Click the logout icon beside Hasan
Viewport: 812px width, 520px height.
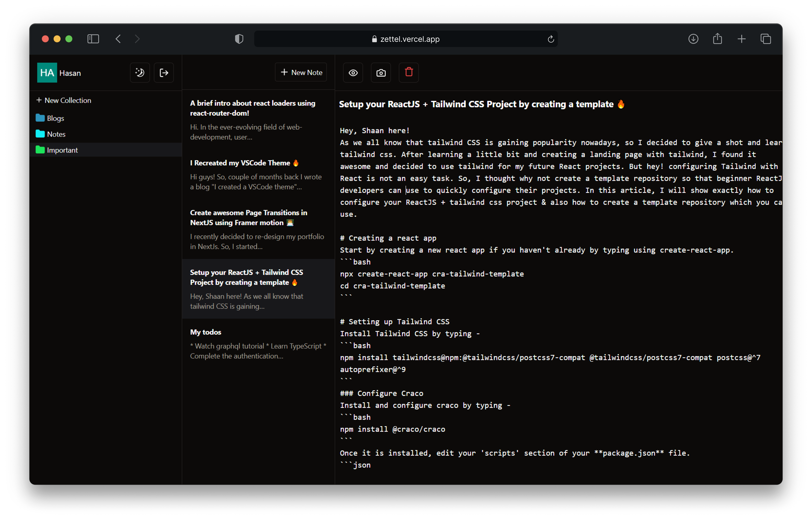click(x=164, y=73)
